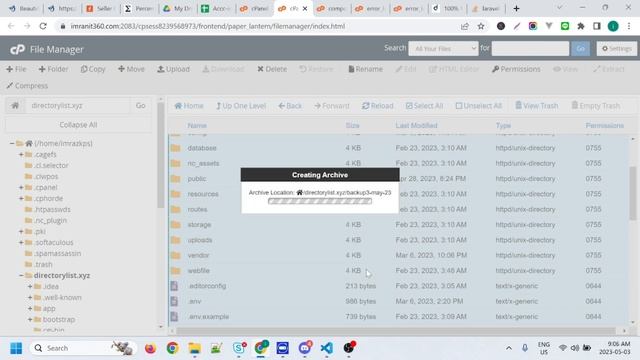Screen dimensions: 640x360
Task: Create a new file with File button
Action: [16, 69]
